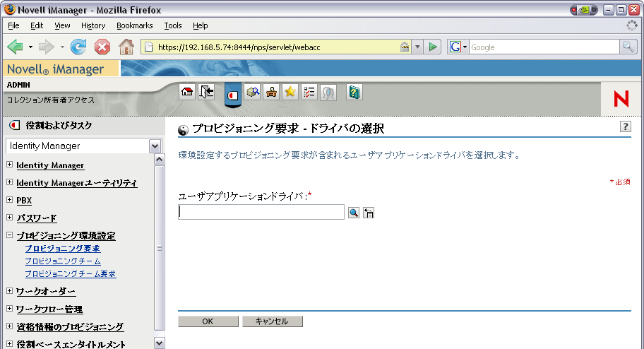
Task: Open the Tools menu
Action: pyautogui.click(x=173, y=25)
